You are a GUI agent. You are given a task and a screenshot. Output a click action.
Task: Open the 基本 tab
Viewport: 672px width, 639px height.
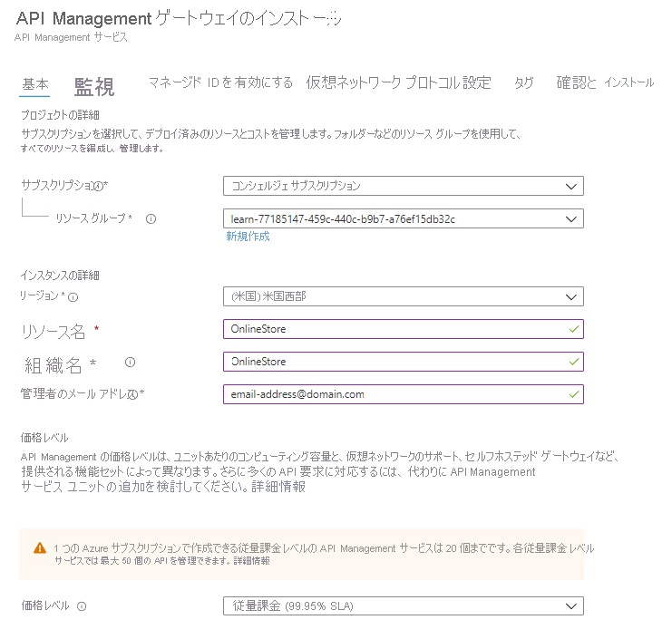point(35,84)
